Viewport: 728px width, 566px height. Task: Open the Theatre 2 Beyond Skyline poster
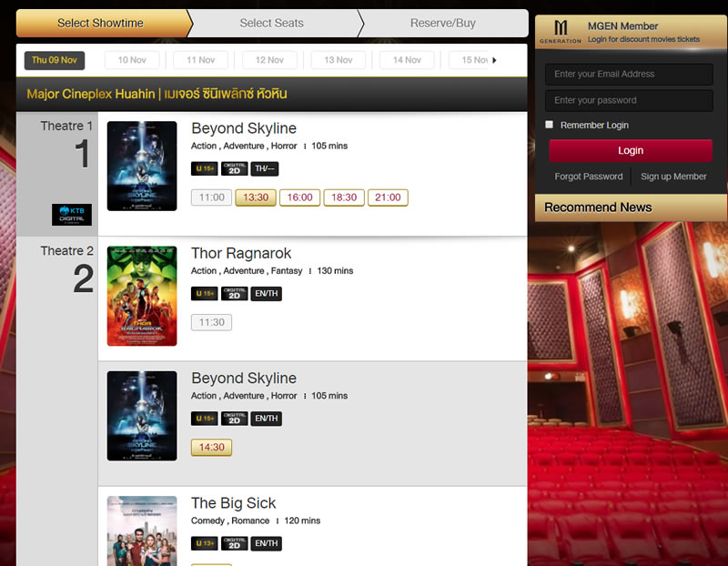(142, 416)
